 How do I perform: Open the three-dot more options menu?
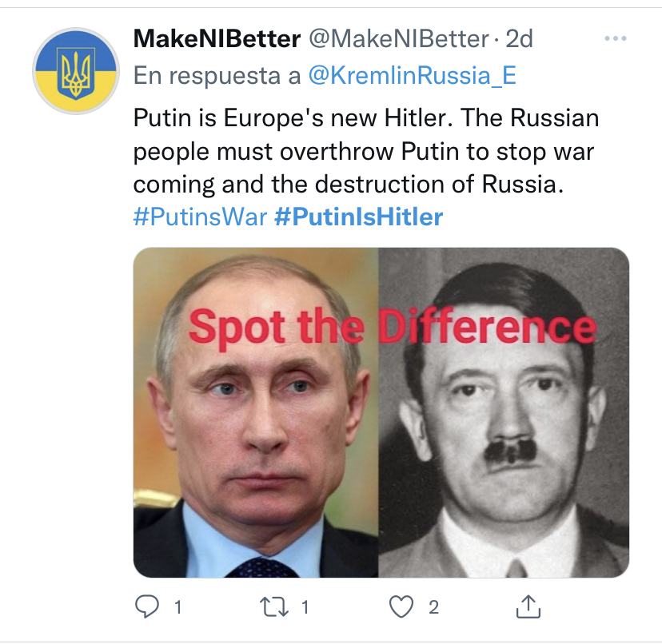tap(616, 39)
